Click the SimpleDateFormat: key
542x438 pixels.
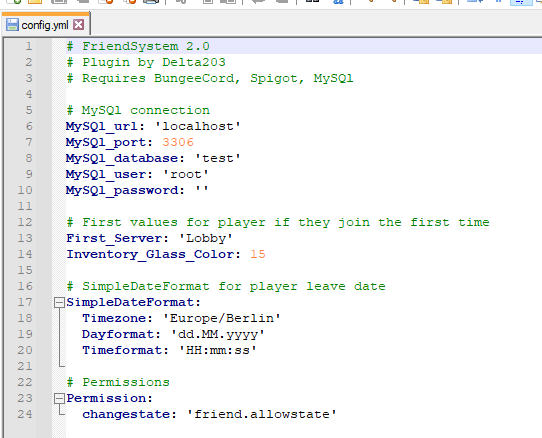pyautogui.click(x=133, y=302)
